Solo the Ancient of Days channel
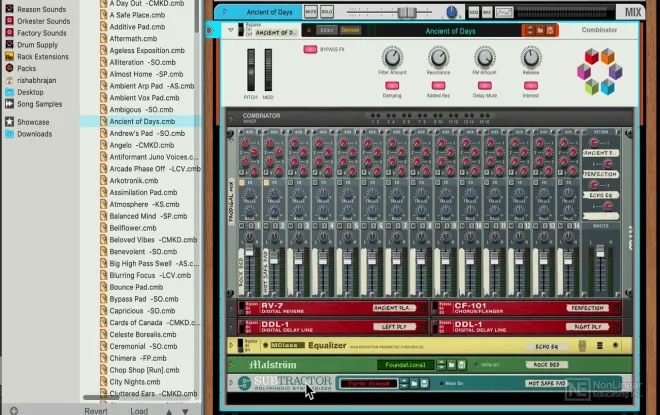 tap(327, 12)
